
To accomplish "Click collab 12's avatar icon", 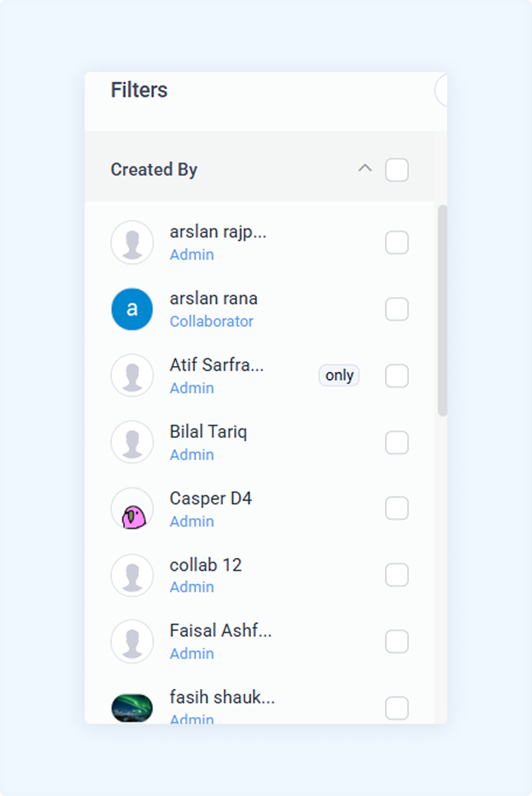I will tap(132, 575).
